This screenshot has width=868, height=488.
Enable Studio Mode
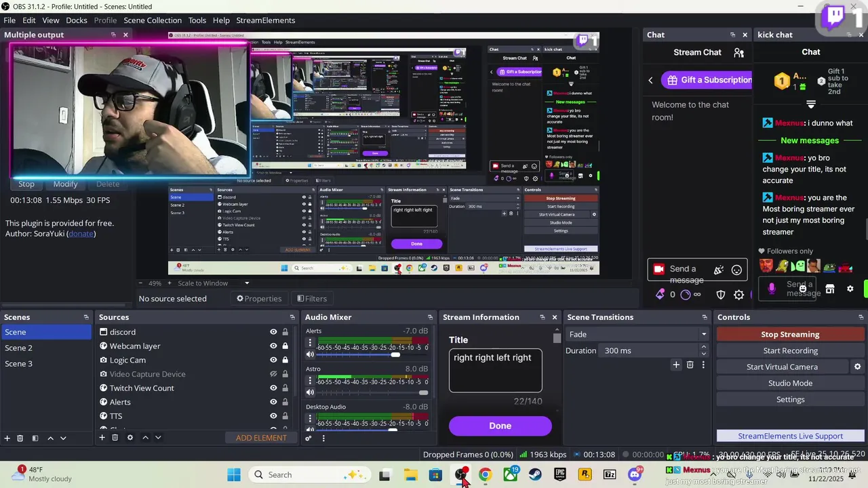[x=790, y=383]
